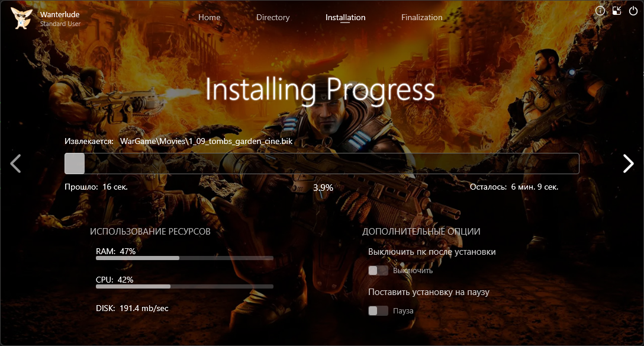Go to next page with right arrow
644x346 pixels.
point(628,164)
